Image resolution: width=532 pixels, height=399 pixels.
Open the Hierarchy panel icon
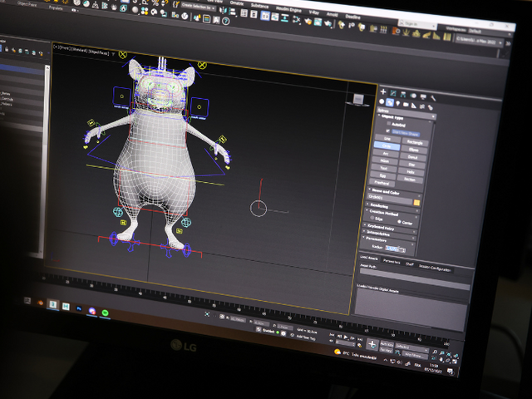(x=403, y=93)
